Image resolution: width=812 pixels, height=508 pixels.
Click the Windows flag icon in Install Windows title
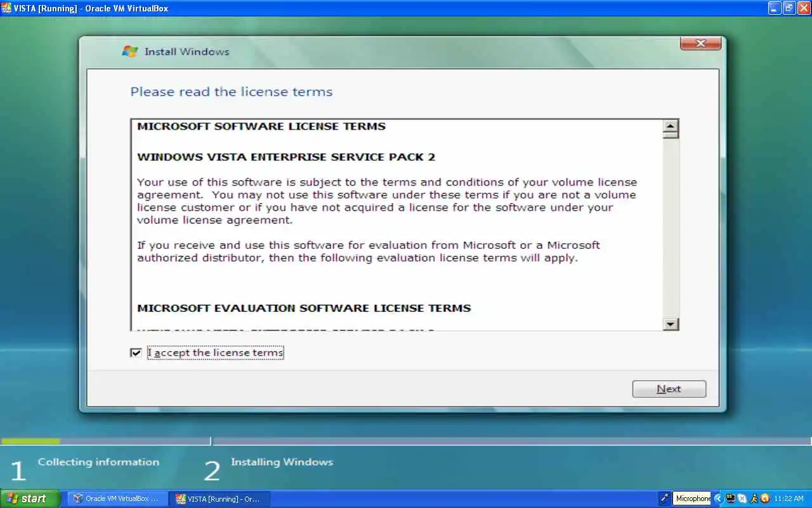130,51
